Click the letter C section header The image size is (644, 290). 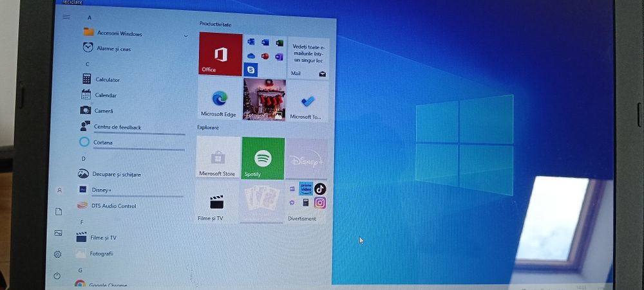87,64
